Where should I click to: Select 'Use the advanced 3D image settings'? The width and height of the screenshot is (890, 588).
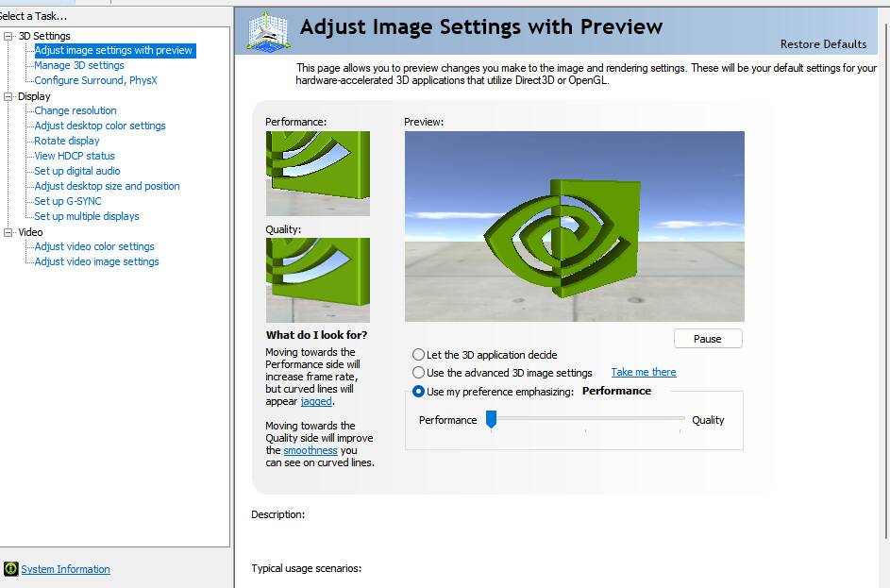pyautogui.click(x=418, y=373)
